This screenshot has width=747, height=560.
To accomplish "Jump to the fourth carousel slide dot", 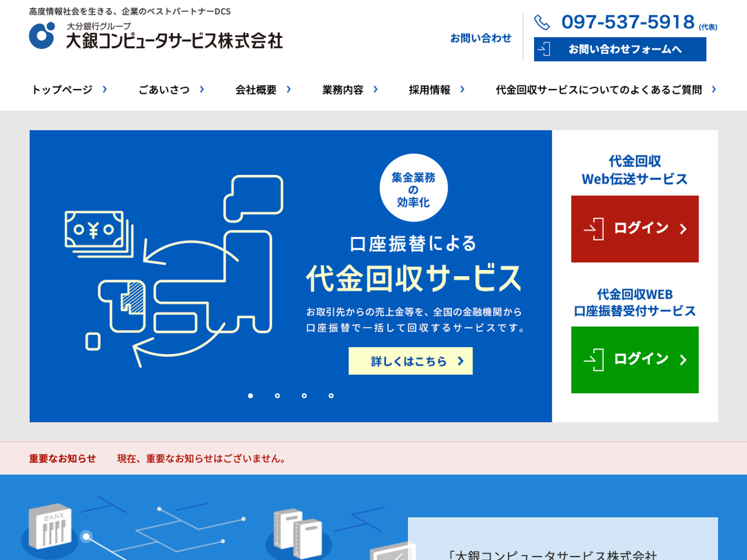I will [331, 396].
